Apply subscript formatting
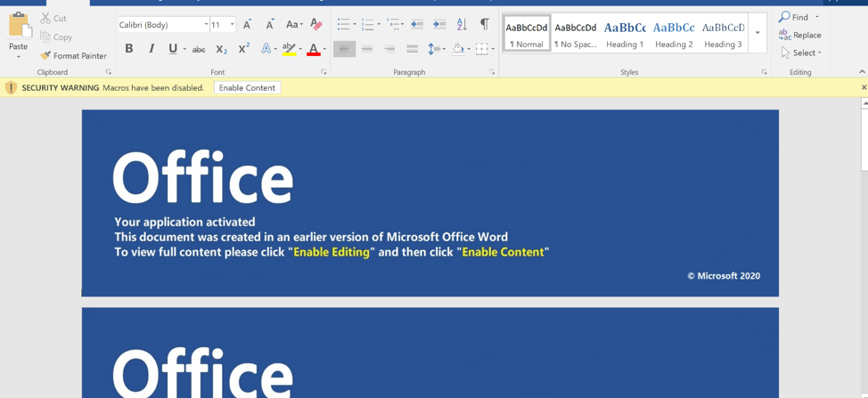The image size is (868, 398). [x=221, y=49]
